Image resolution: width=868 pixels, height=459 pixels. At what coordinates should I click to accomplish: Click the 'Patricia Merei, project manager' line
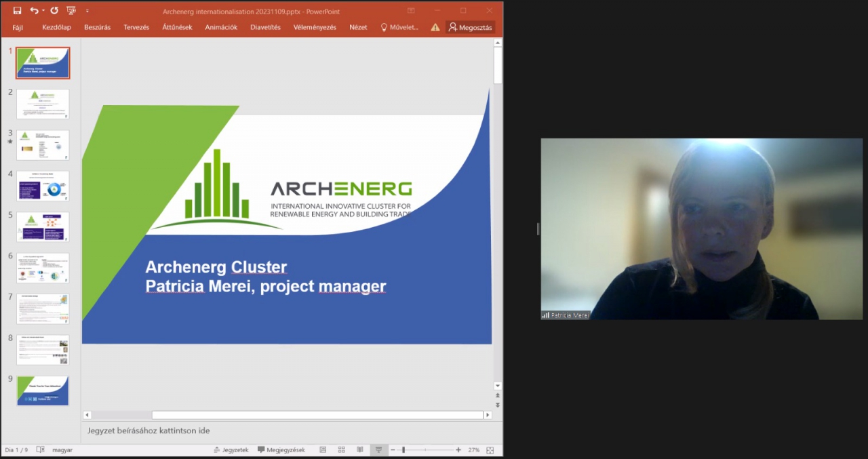click(x=266, y=287)
